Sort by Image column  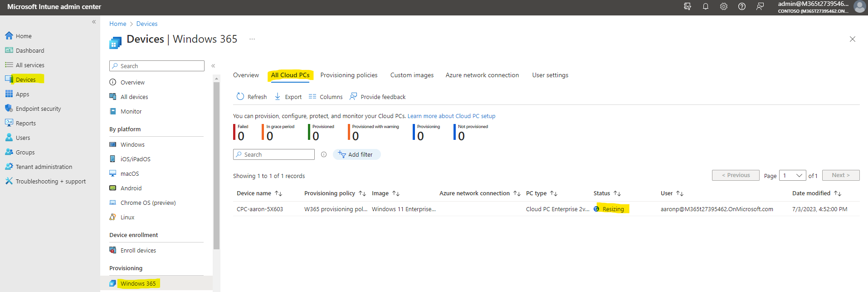point(386,193)
